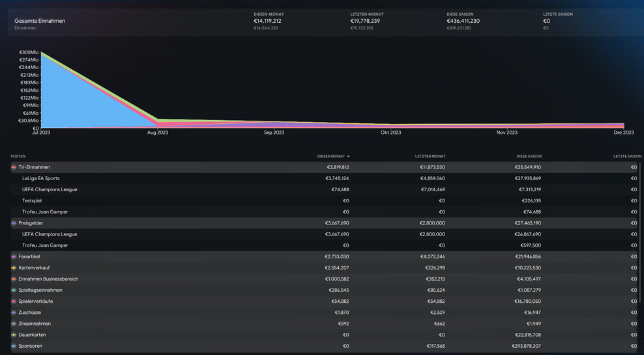Image resolution: width=644 pixels, height=355 pixels.
Task: Select the LaLiga EA Sports entry
Action: pyautogui.click(x=40, y=178)
